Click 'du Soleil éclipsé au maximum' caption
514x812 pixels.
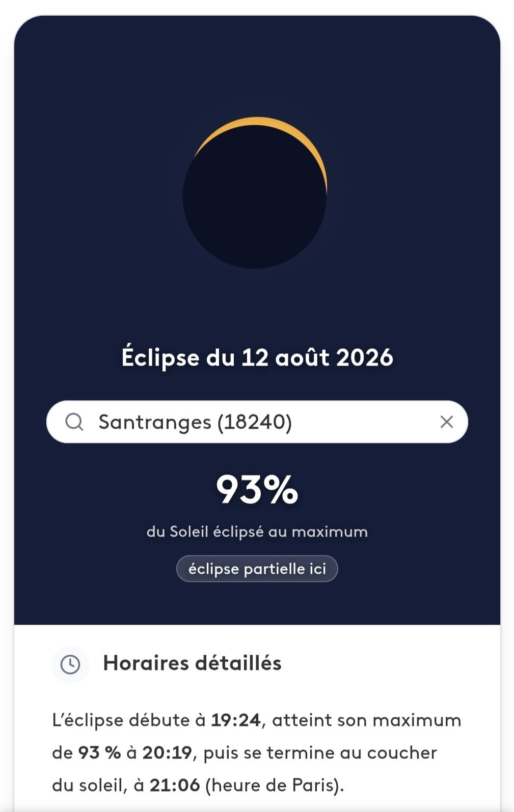(257, 532)
